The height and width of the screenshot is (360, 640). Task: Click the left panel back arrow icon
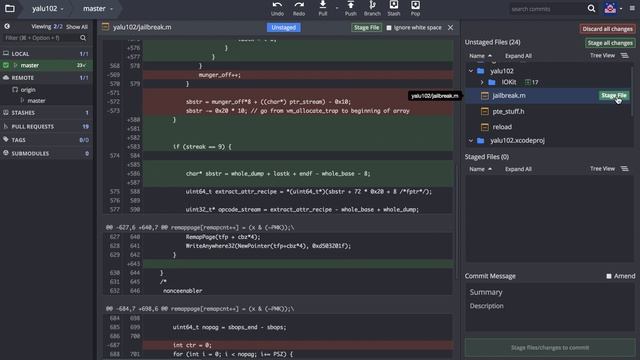click(x=7, y=26)
